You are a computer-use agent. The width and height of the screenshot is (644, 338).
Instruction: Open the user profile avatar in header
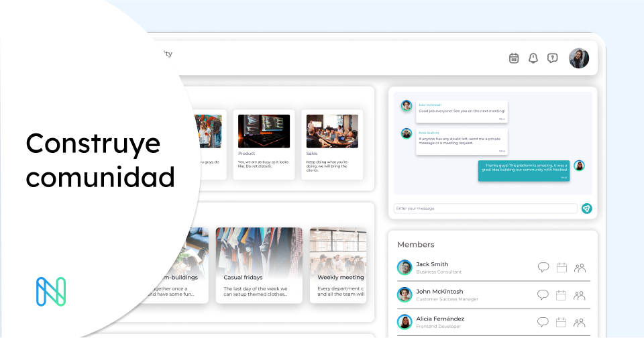tap(579, 58)
